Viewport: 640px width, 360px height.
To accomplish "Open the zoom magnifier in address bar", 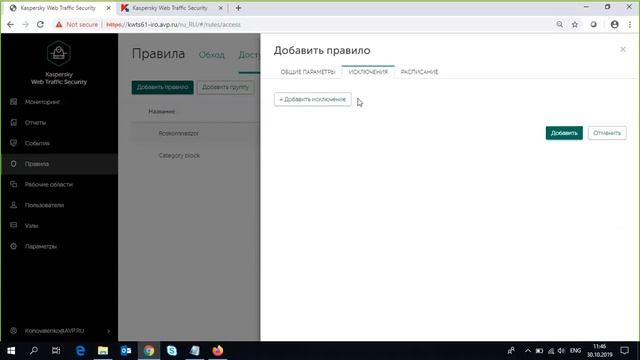I will point(560,24).
